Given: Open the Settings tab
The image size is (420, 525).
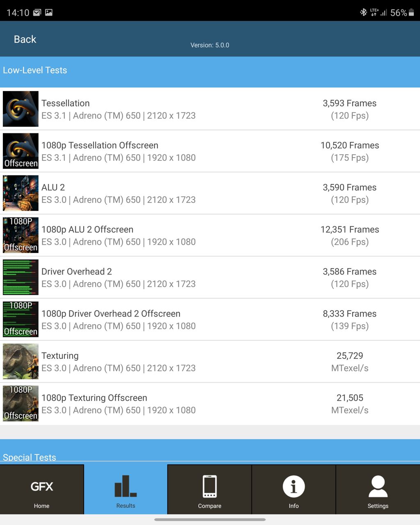Looking at the screenshot, I should click(378, 489).
